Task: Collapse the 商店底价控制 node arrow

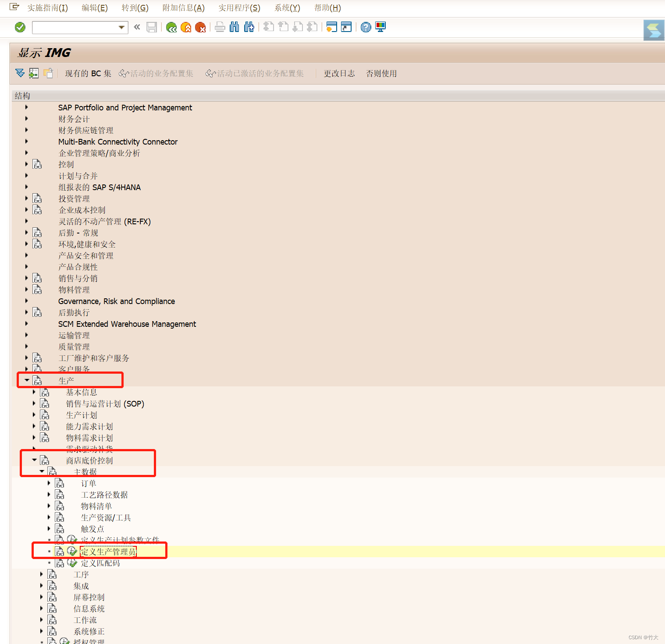Action: [x=34, y=460]
